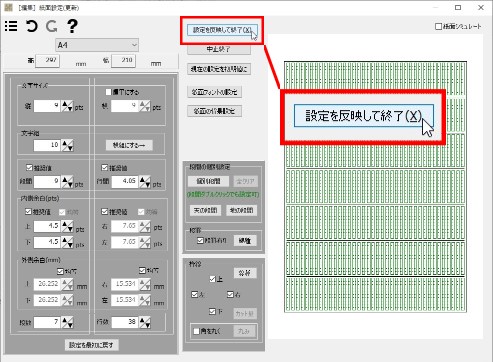Click the 行間 field showing 4.05
The width and height of the screenshot is (493, 362).
125,182
